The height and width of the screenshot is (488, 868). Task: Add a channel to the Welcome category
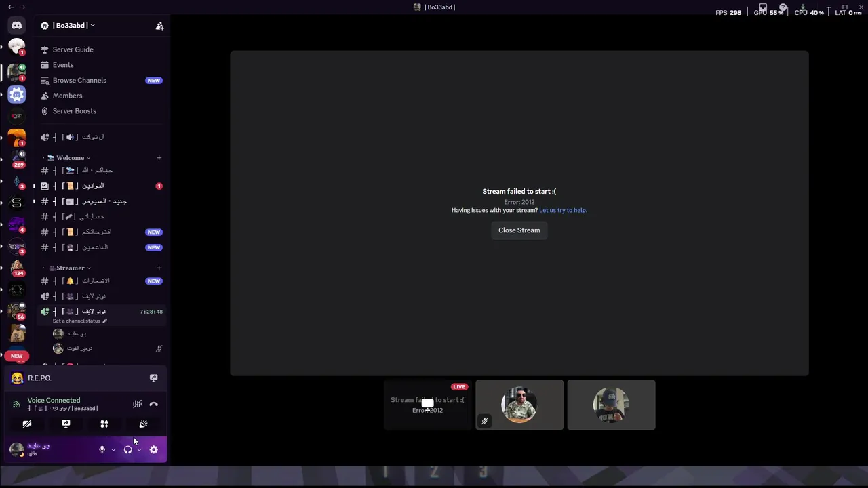point(159,158)
